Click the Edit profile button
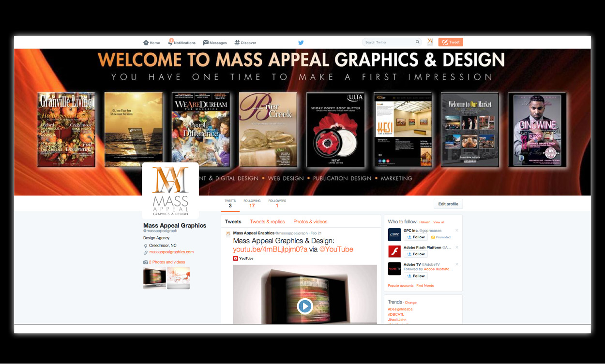This screenshot has width=605, height=364. tap(448, 204)
